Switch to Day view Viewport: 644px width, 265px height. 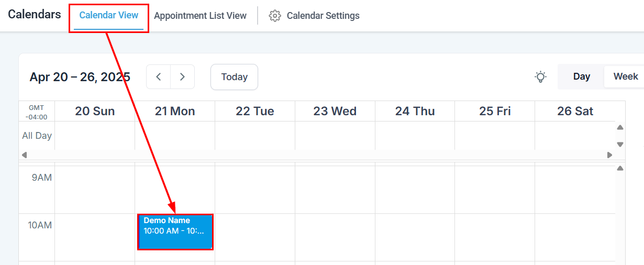point(582,76)
